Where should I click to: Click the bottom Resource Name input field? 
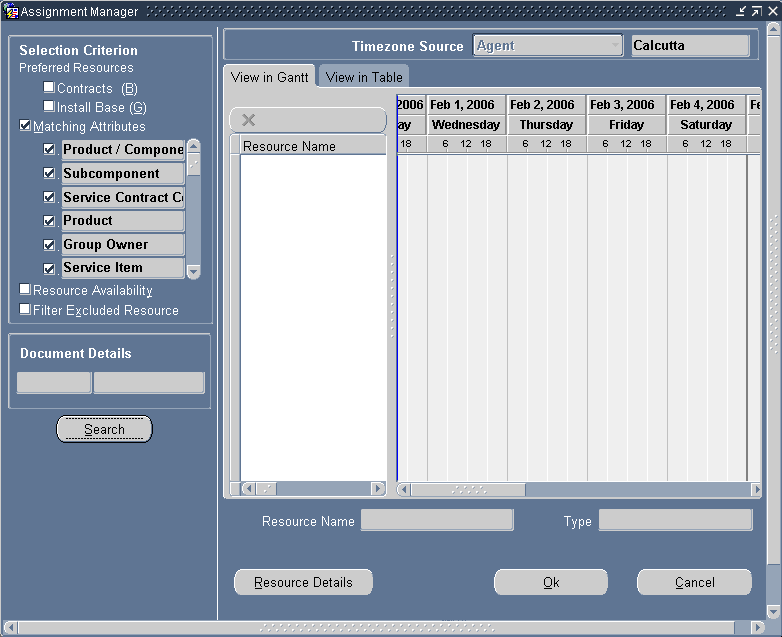coord(437,520)
